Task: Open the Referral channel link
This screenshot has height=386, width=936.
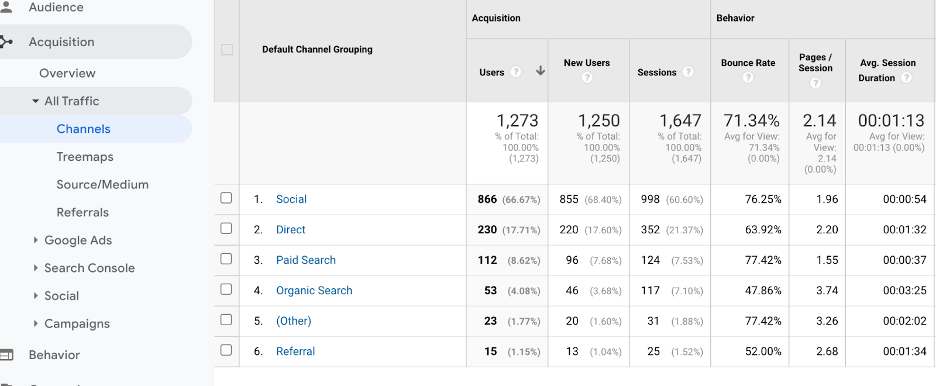Action: pos(295,351)
